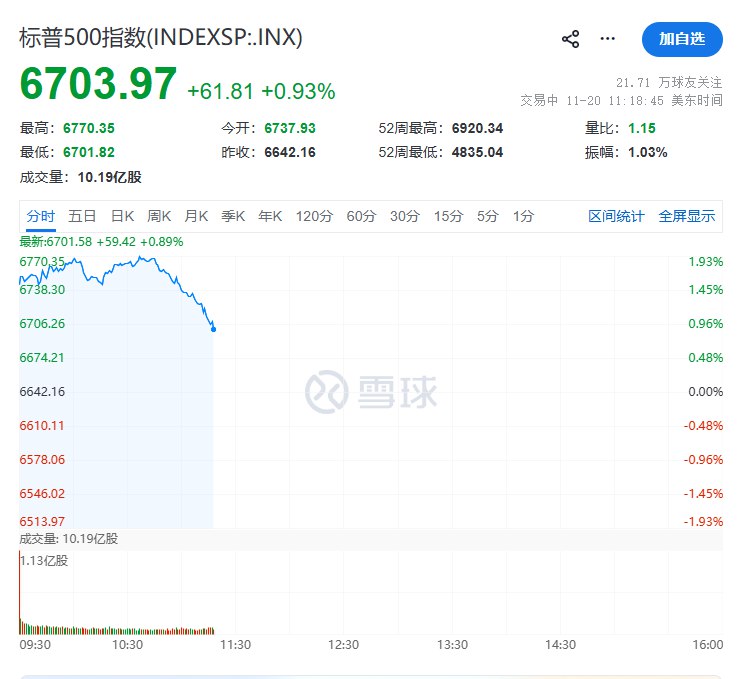
Task: Switch to the 5分 chart
Action: (488, 216)
